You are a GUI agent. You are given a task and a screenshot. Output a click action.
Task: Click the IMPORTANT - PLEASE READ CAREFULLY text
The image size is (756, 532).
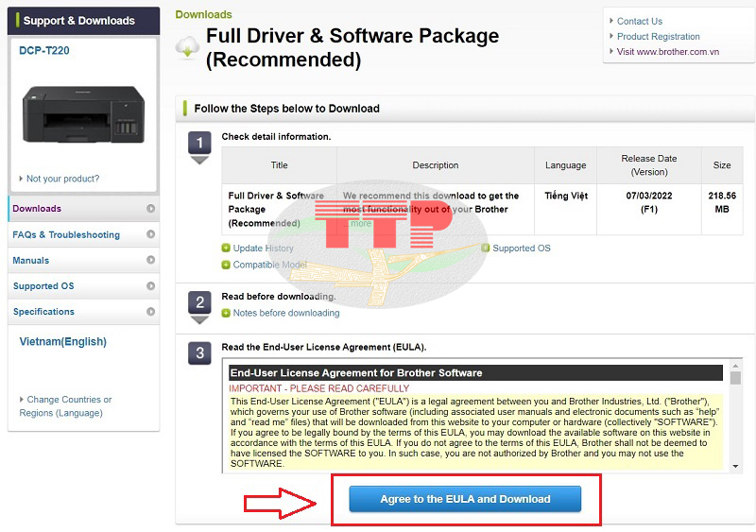tap(318, 388)
